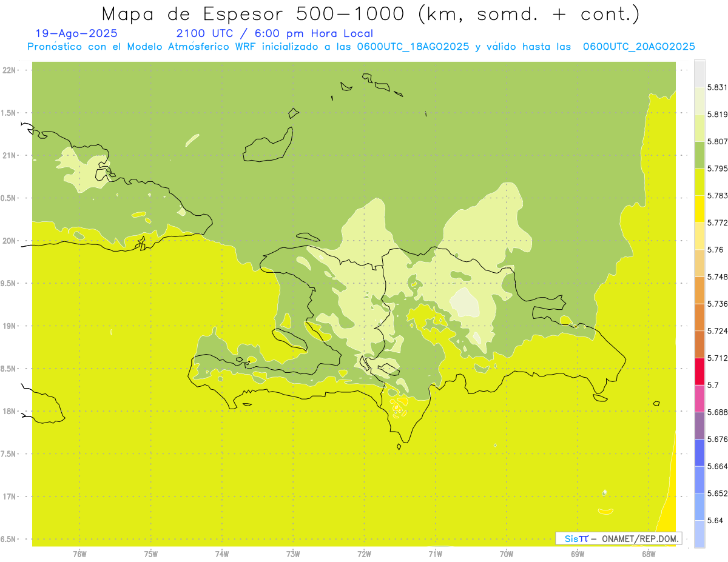The height and width of the screenshot is (562, 728).
Task: Click the 70W longitude label
Action: coord(507,554)
